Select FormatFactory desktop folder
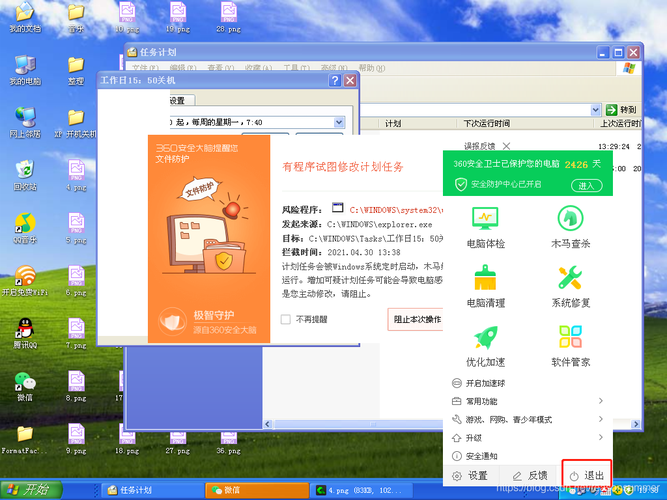Screen dimensions: 667x500 (x=25, y=440)
